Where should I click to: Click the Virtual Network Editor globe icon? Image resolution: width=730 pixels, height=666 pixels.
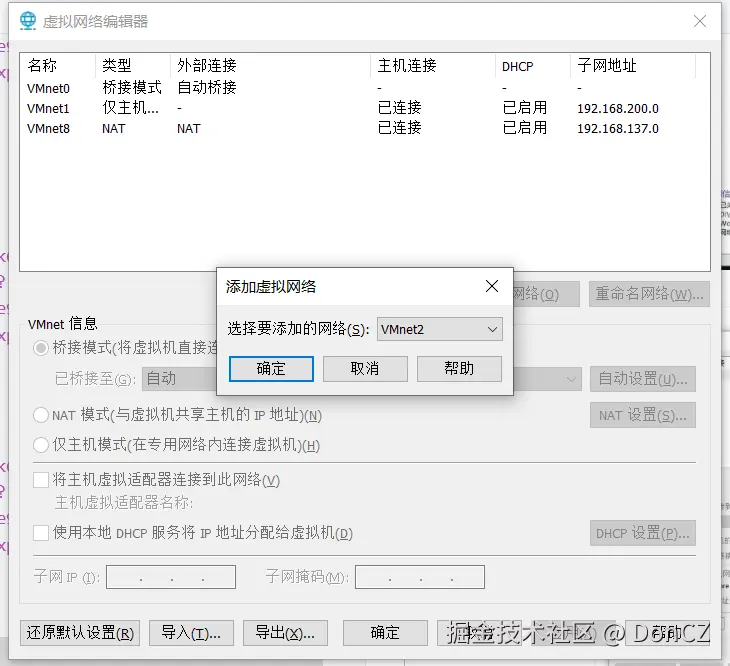[28, 21]
